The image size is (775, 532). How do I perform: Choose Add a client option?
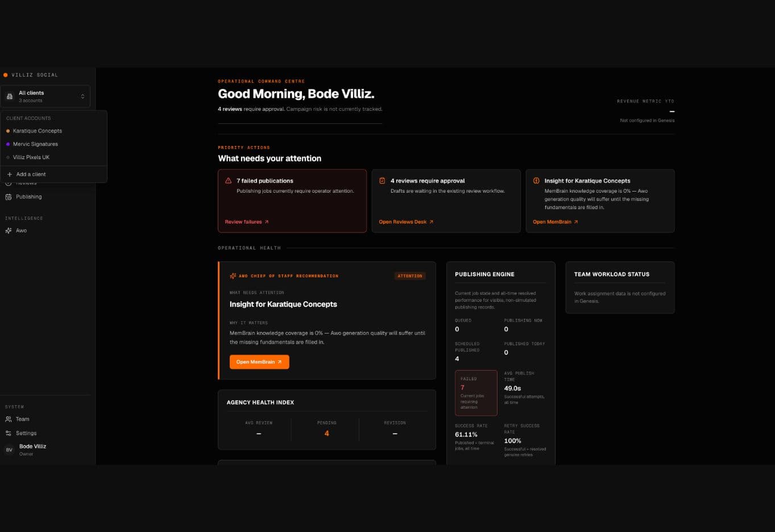tap(53, 174)
